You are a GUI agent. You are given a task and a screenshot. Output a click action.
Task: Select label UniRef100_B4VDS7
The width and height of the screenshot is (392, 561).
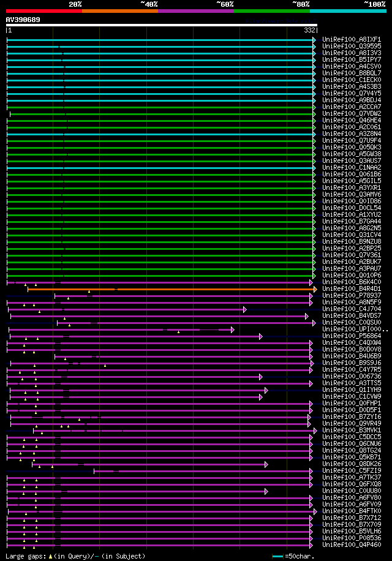click(x=352, y=315)
